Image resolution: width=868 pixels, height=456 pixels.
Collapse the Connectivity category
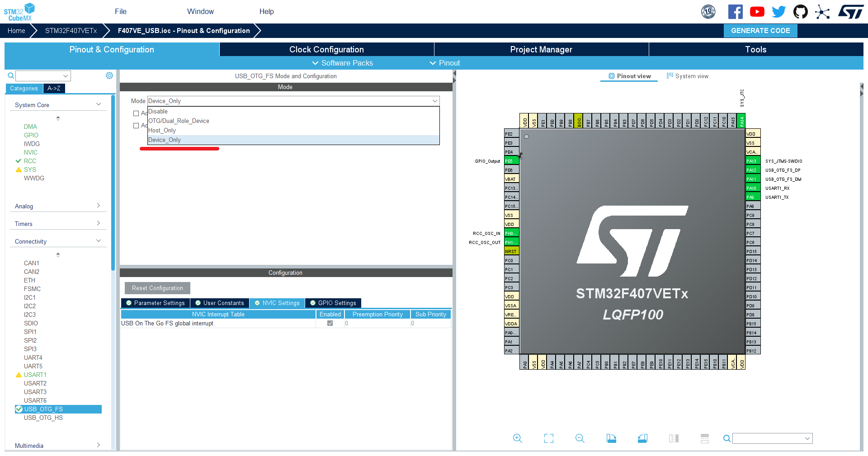[x=58, y=241]
